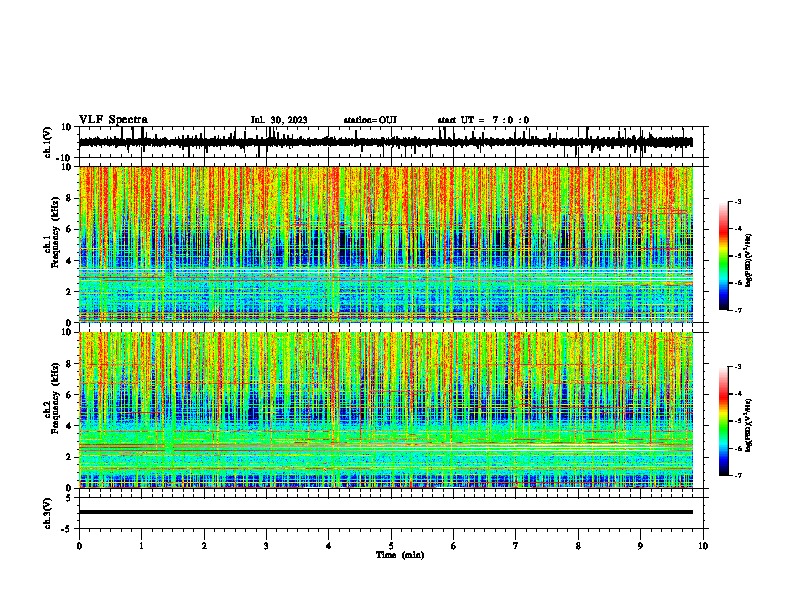The image size is (792, 612).
Task: Select the ch.1 color bar 'log(PSD)' label
Action: [x=748, y=260]
